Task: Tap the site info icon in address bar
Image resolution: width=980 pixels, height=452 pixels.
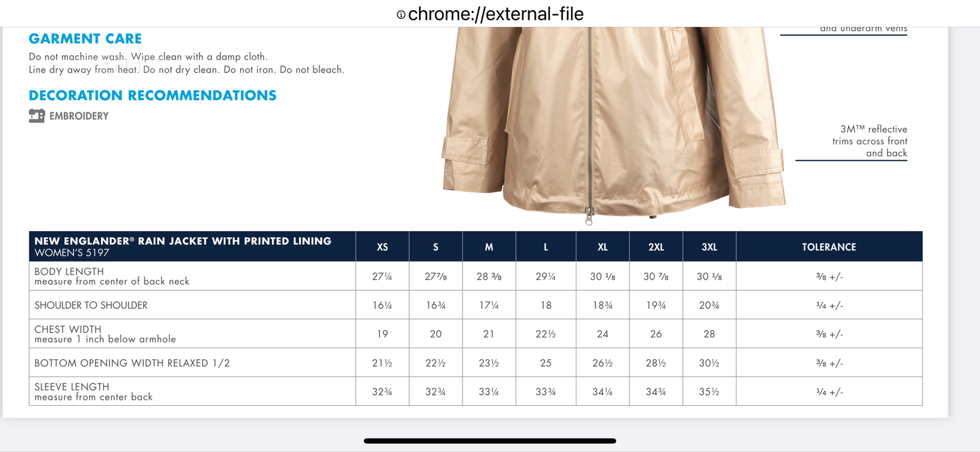Action: (401, 14)
